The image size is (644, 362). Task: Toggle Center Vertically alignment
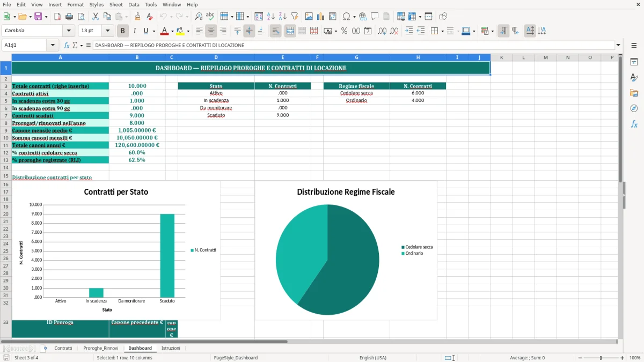tap(249, 31)
